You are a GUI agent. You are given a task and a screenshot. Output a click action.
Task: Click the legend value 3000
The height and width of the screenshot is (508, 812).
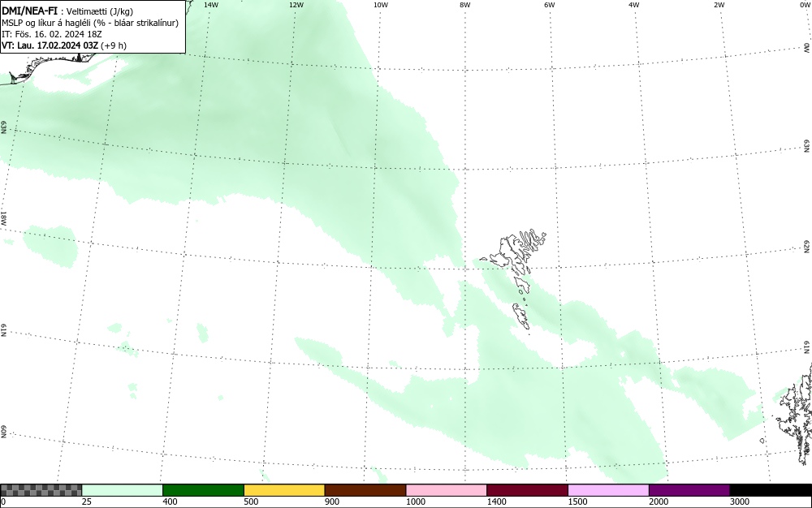[740, 502]
